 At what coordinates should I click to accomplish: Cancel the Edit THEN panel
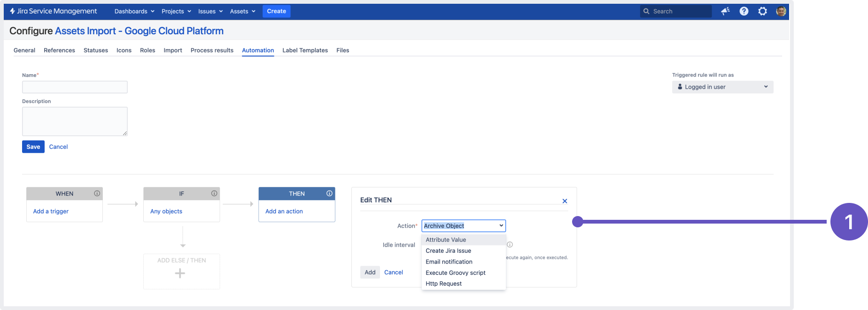[x=394, y=272]
